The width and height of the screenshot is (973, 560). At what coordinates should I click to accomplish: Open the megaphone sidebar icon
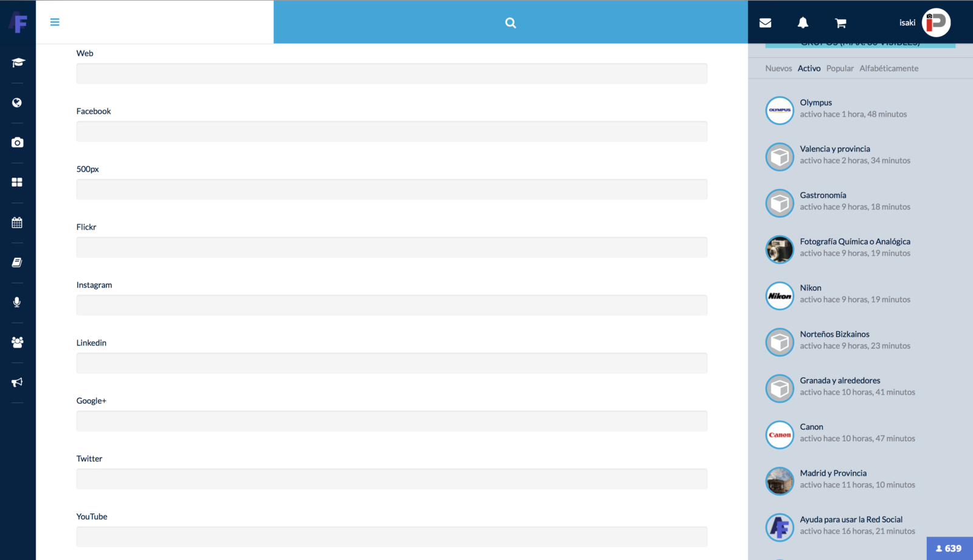point(18,382)
